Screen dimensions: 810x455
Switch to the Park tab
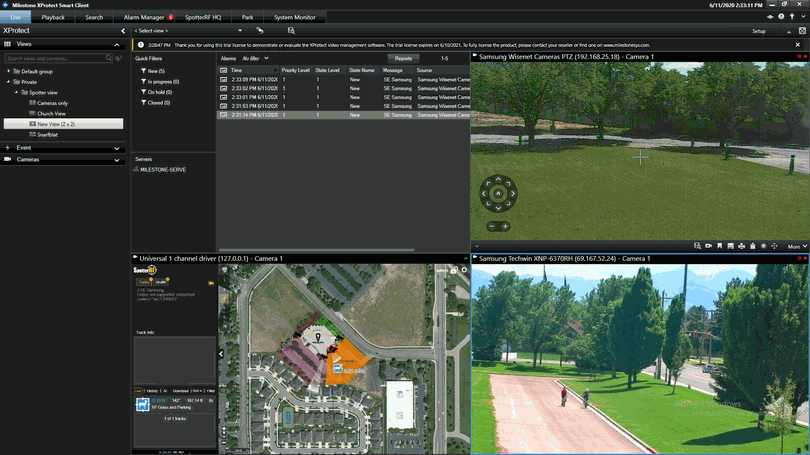click(247, 17)
